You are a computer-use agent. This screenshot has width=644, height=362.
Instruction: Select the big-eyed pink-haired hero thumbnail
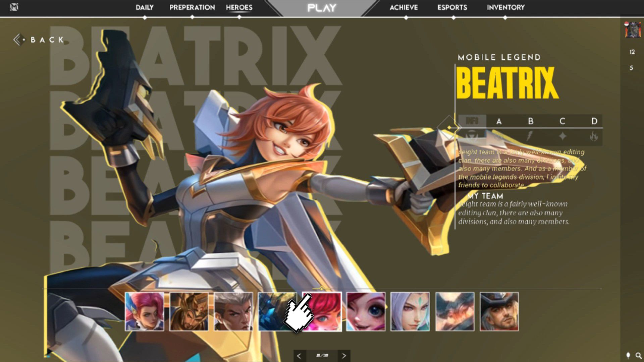click(366, 312)
